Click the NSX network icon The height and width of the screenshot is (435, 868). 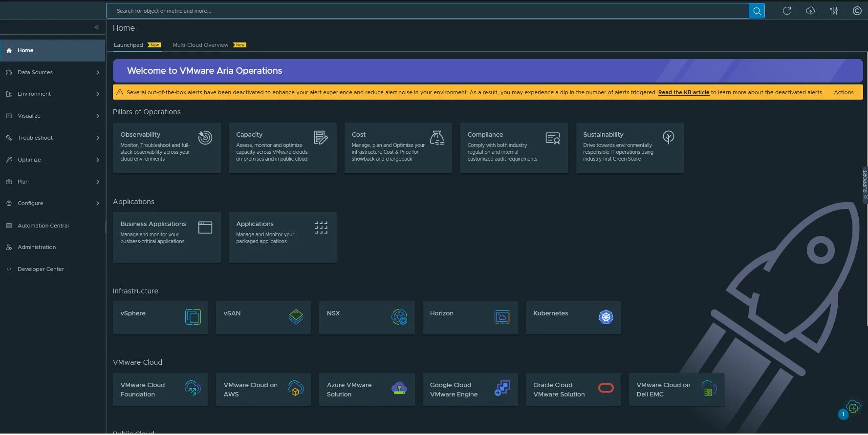[x=399, y=317]
